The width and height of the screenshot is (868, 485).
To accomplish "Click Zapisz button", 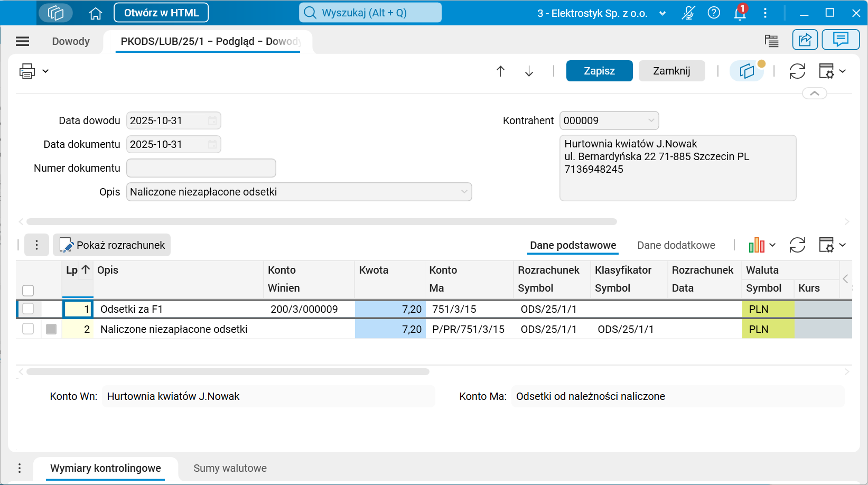I will (599, 71).
